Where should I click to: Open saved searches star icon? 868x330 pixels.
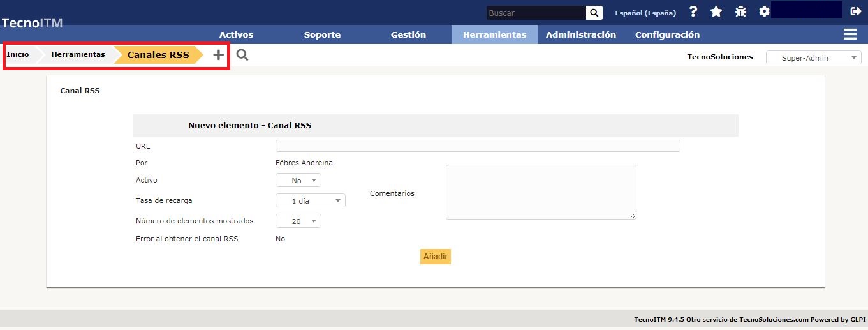(716, 12)
